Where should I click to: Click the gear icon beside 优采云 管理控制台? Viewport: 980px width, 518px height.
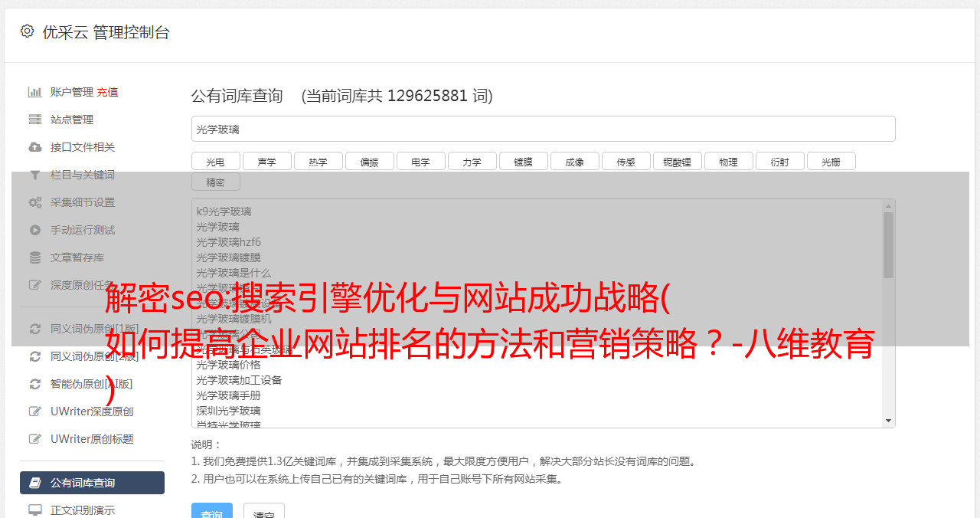point(28,31)
